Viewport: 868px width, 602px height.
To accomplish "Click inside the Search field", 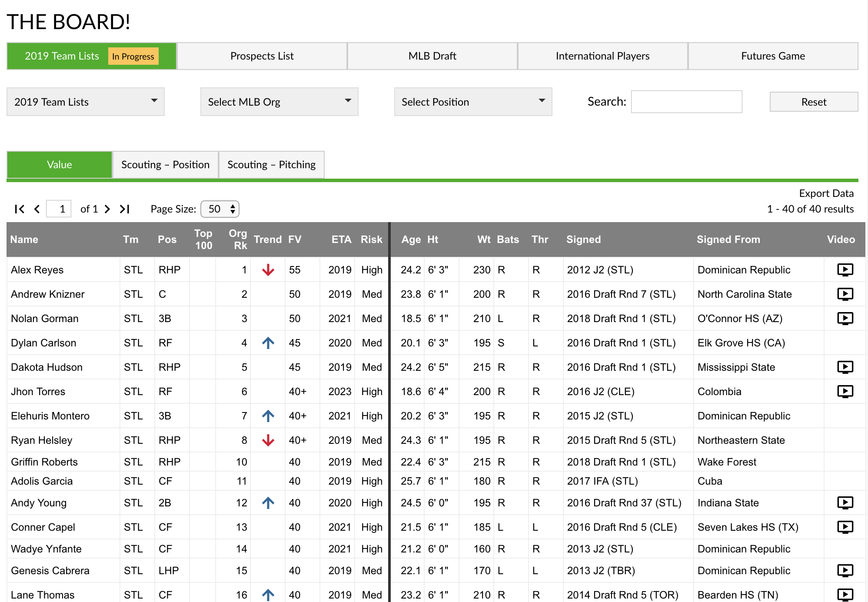I will point(686,101).
